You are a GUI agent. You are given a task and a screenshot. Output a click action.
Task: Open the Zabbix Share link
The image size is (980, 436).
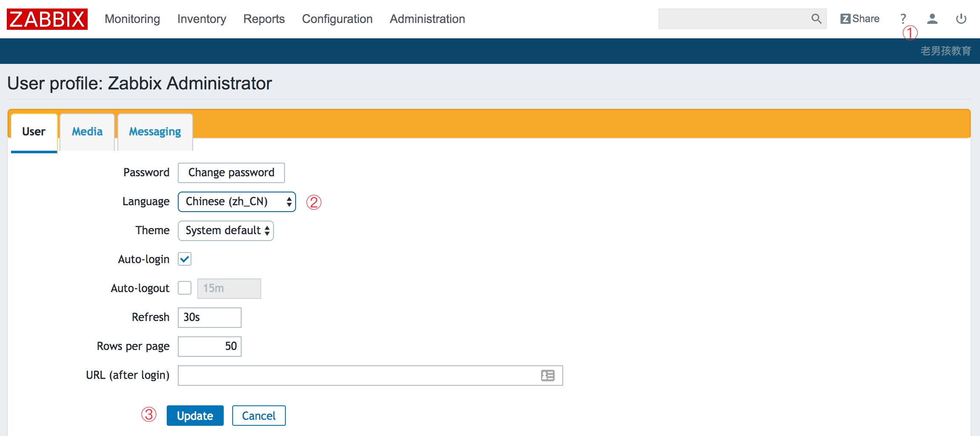860,19
